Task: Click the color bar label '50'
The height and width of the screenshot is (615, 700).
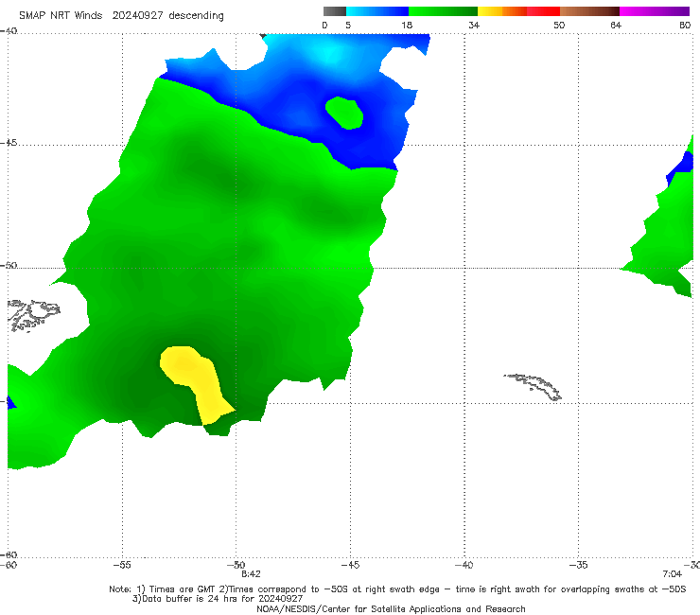Action: [x=559, y=25]
